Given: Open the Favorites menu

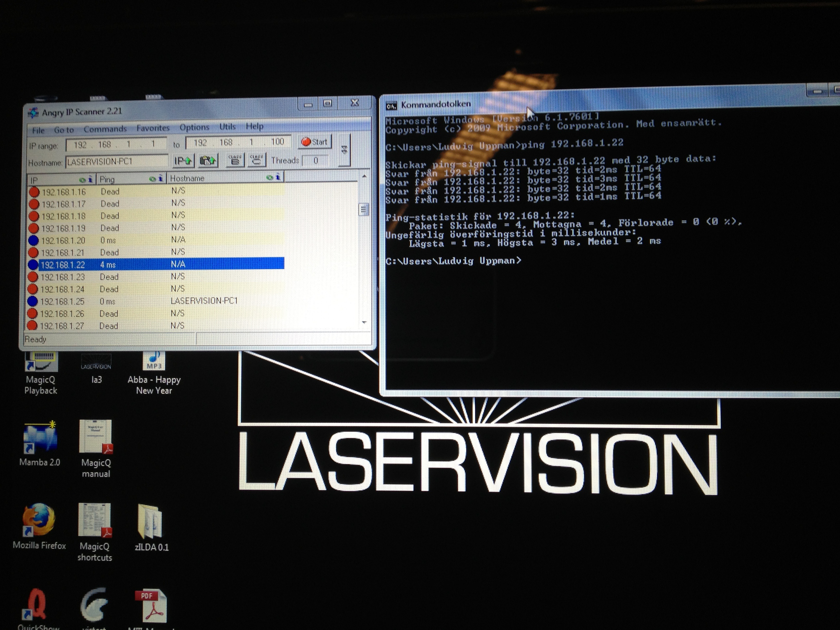Looking at the screenshot, I should (x=153, y=128).
